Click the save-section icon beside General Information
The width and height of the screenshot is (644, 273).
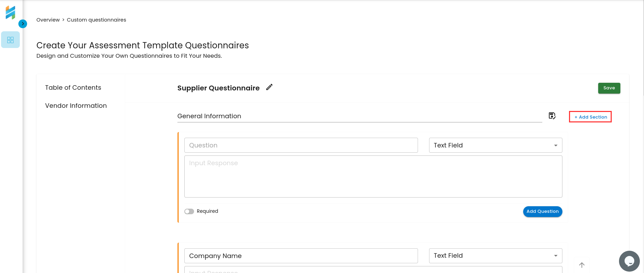coord(552,116)
